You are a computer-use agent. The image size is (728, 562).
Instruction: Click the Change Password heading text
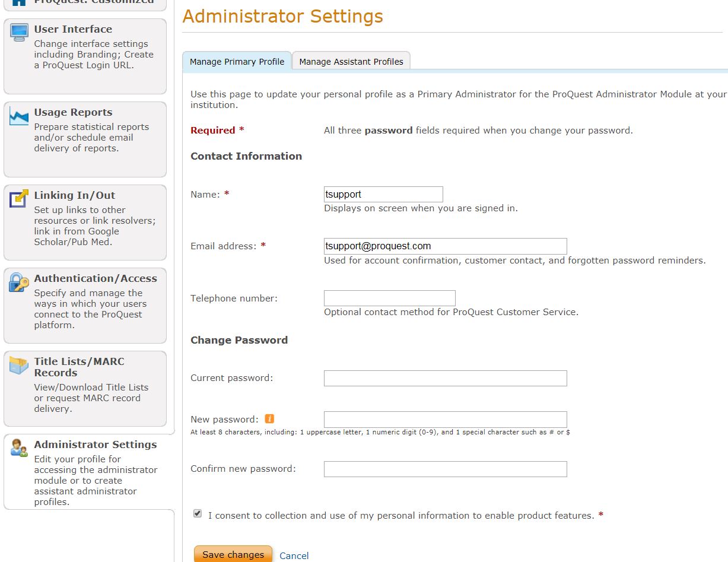tap(239, 340)
